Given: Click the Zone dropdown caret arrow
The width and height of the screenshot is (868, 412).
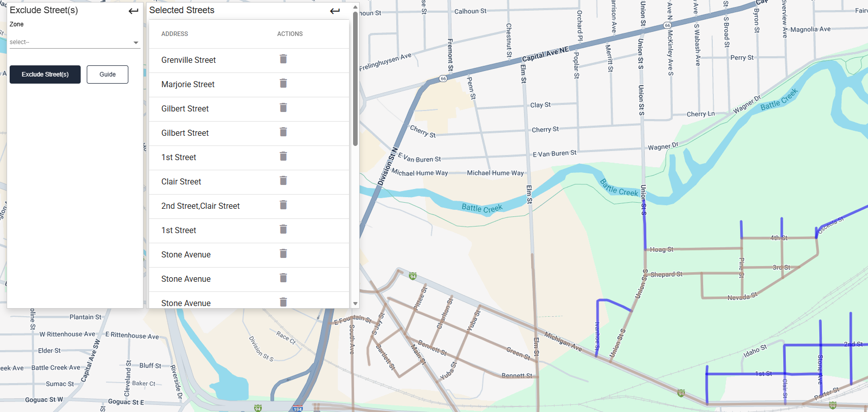Looking at the screenshot, I should click(x=136, y=43).
